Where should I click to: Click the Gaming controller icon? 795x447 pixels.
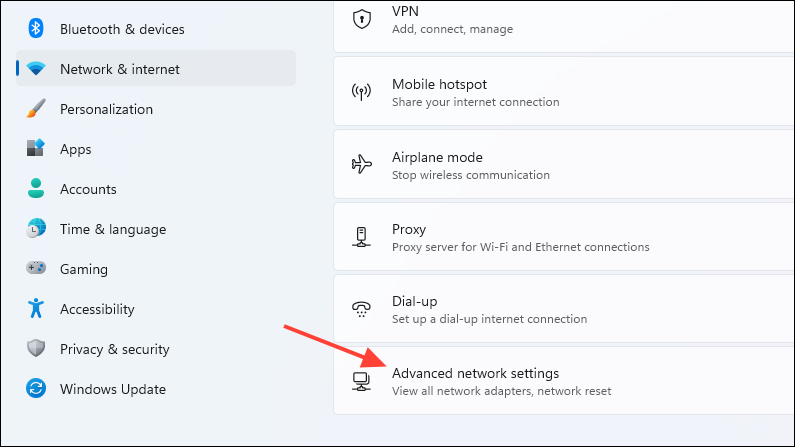click(35, 268)
